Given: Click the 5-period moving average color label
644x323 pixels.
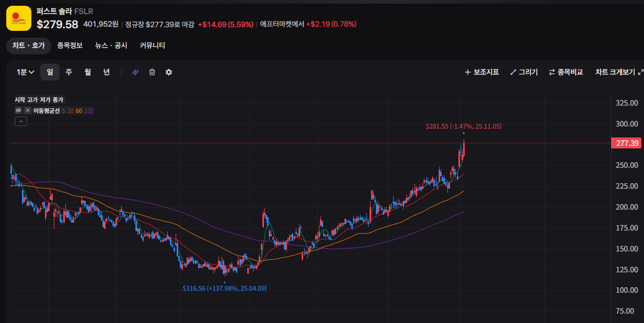Looking at the screenshot, I should coord(64,111).
